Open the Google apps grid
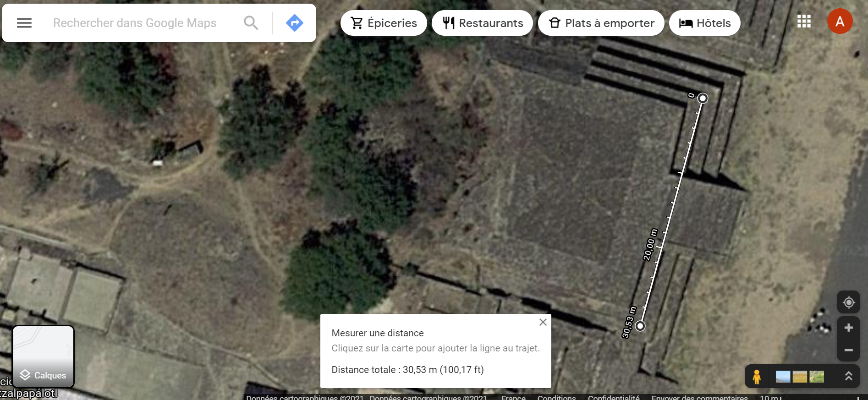This screenshot has height=400, width=868. click(x=804, y=21)
